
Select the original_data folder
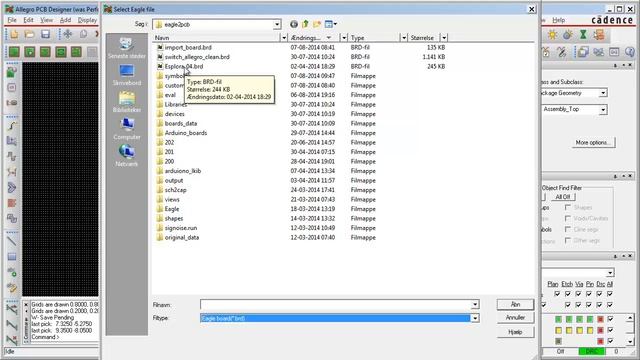click(x=182, y=237)
